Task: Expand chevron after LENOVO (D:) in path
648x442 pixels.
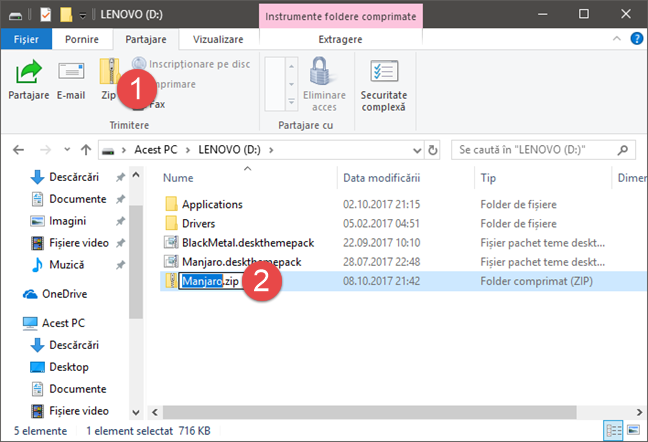Action: click(x=271, y=150)
